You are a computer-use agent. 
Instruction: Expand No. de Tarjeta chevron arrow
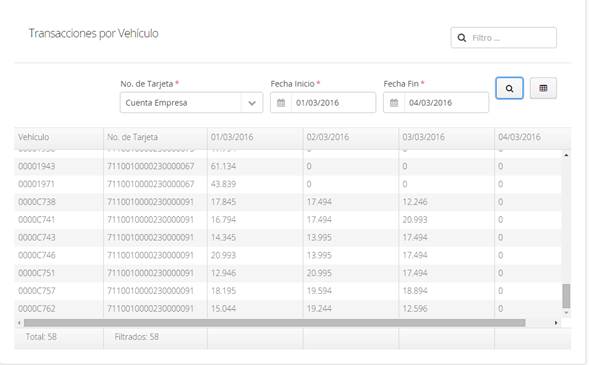point(252,103)
